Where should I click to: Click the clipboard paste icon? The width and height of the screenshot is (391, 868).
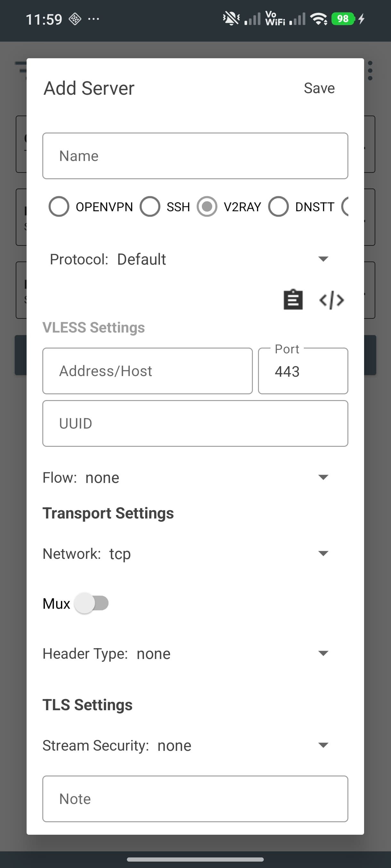(293, 300)
